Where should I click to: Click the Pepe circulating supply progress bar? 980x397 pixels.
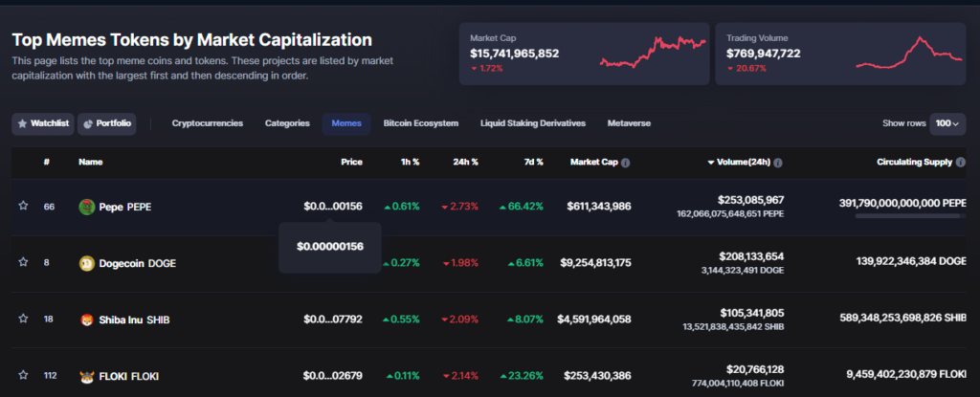(909, 217)
